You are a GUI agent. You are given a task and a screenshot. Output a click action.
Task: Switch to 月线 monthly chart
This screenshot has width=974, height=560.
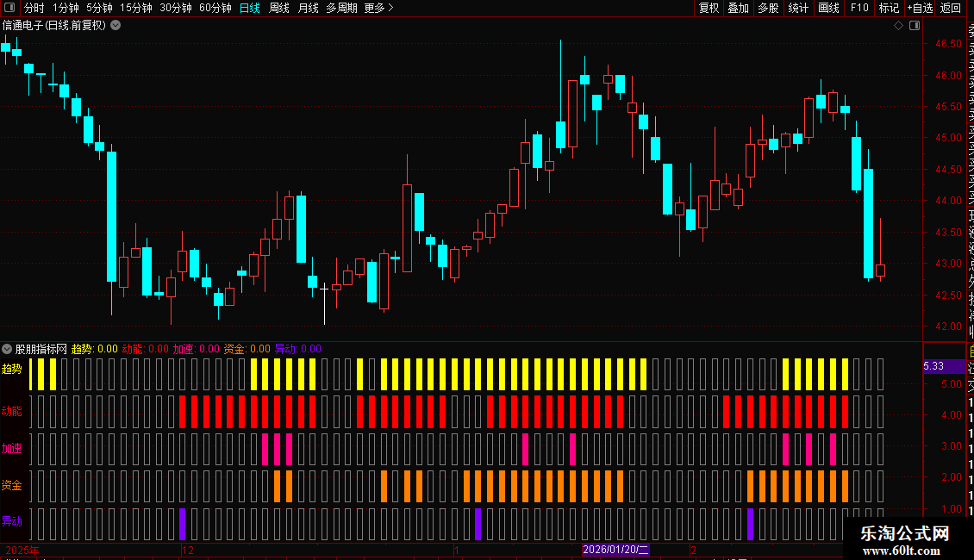tap(308, 8)
